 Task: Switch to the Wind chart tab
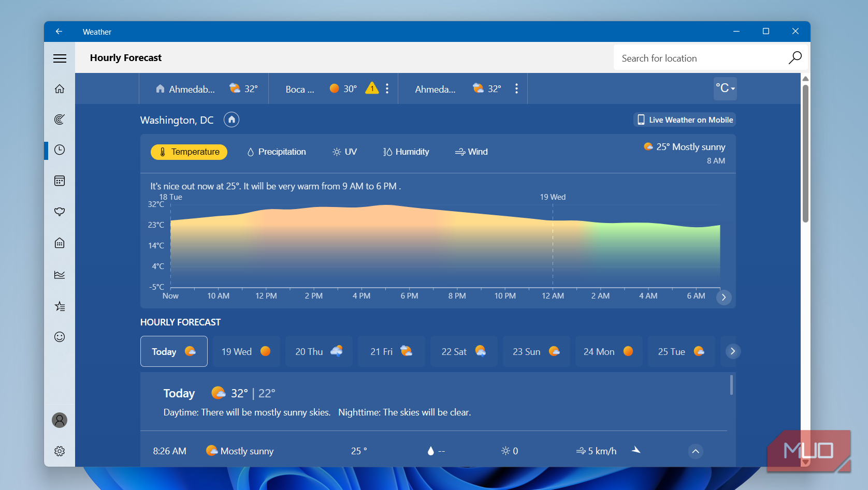(x=471, y=152)
